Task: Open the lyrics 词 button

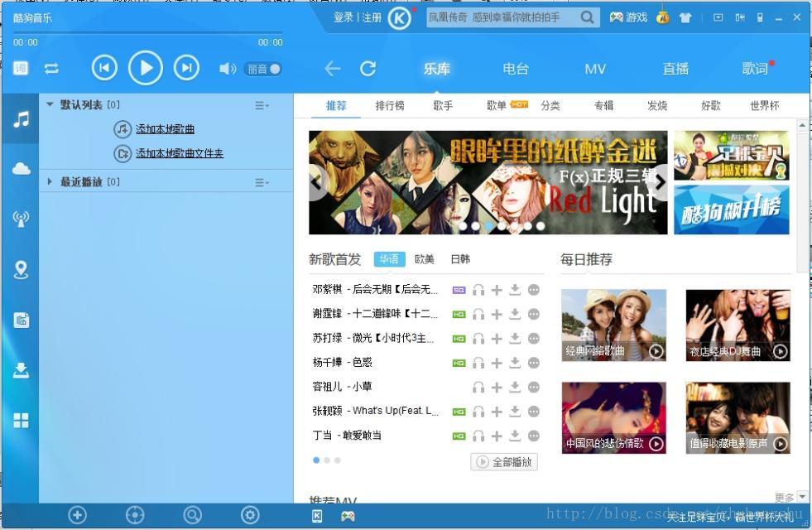Action: (x=21, y=68)
